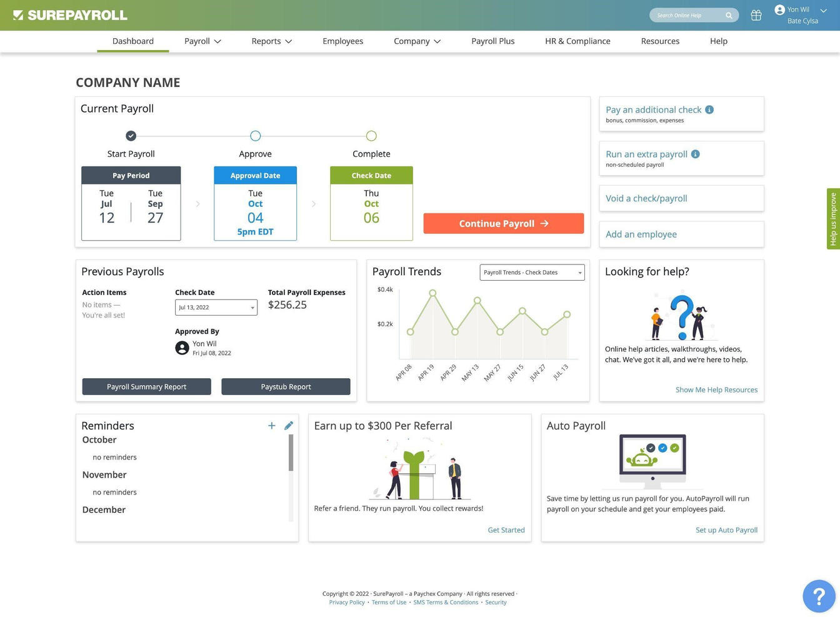The height and width of the screenshot is (617, 840).
Task: Click the Pay Period date card
Action: coord(131,203)
